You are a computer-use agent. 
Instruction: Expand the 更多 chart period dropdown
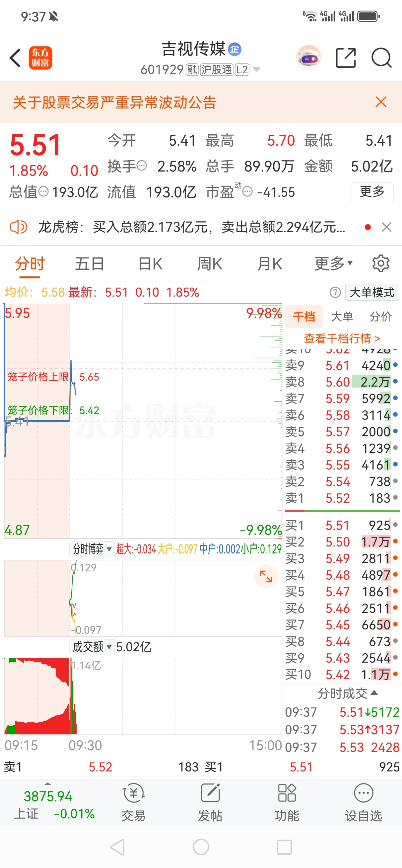coord(334,263)
